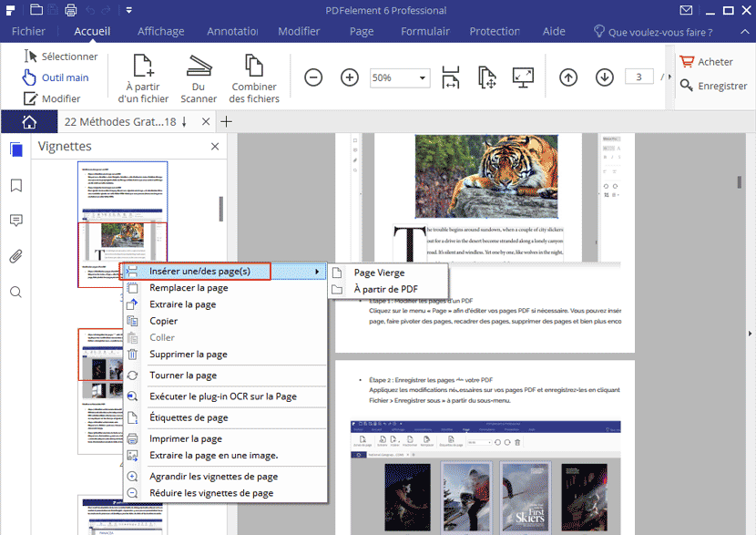
Task: Click the document vertical scrollbar
Action: tap(739, 182)
